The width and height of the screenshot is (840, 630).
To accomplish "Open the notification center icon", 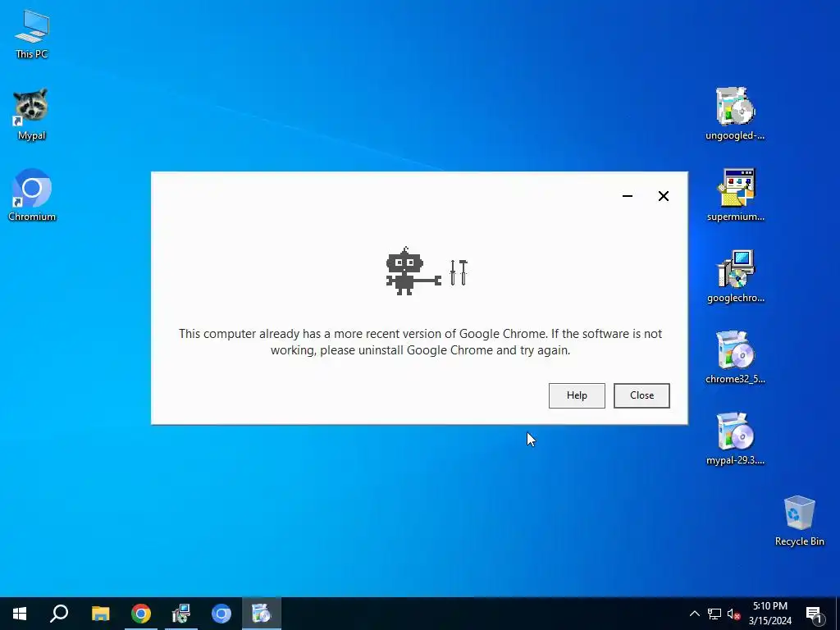I will point(813,614).
